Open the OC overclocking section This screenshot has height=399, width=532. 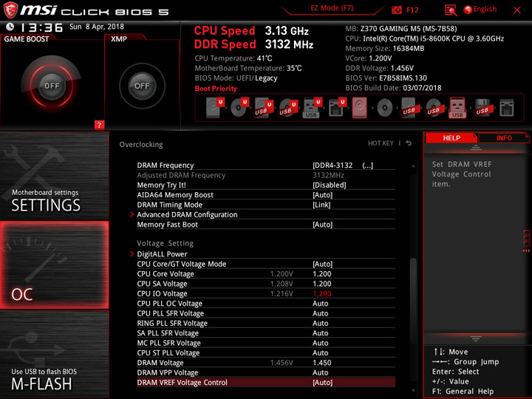pyautogui.click(x=54, y=265)
